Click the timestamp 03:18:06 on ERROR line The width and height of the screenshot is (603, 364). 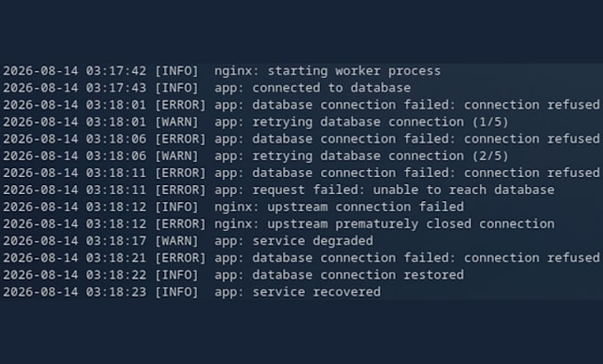116,139
